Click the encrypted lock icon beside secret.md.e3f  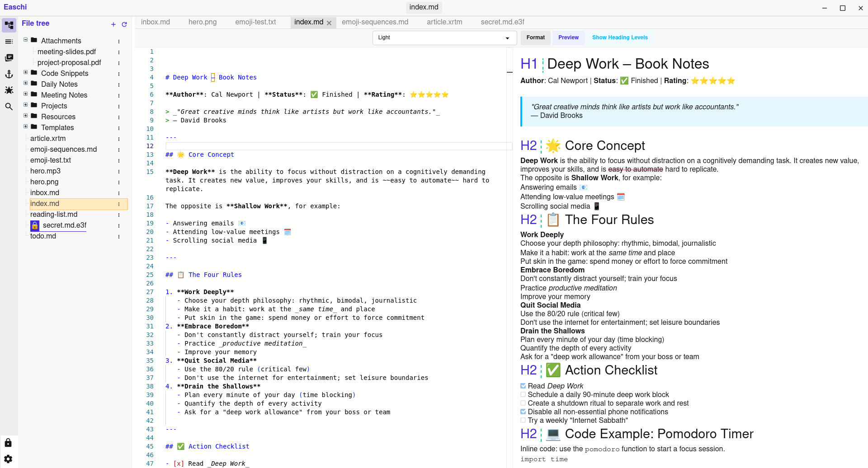click(35, 225)
